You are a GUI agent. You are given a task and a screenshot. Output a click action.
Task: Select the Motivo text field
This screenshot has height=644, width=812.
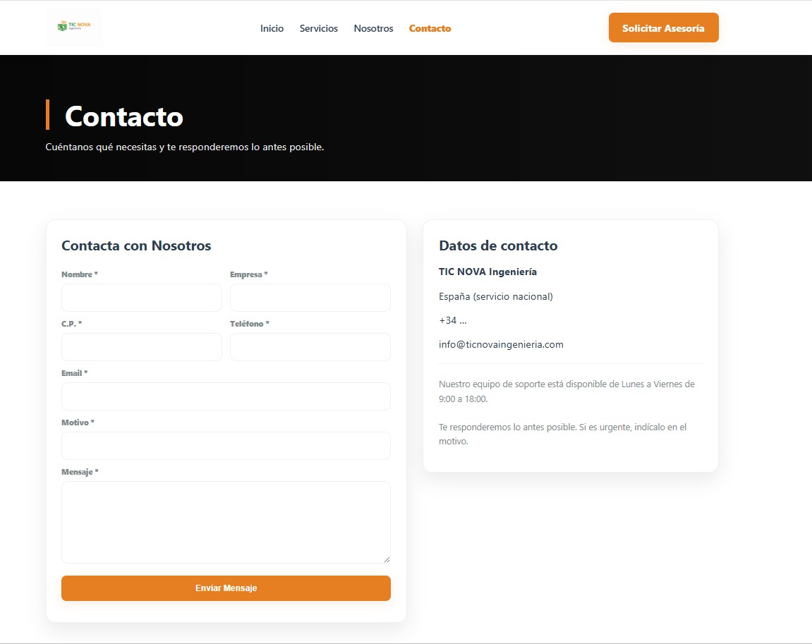pyautogui.click(x=226, y=446)
